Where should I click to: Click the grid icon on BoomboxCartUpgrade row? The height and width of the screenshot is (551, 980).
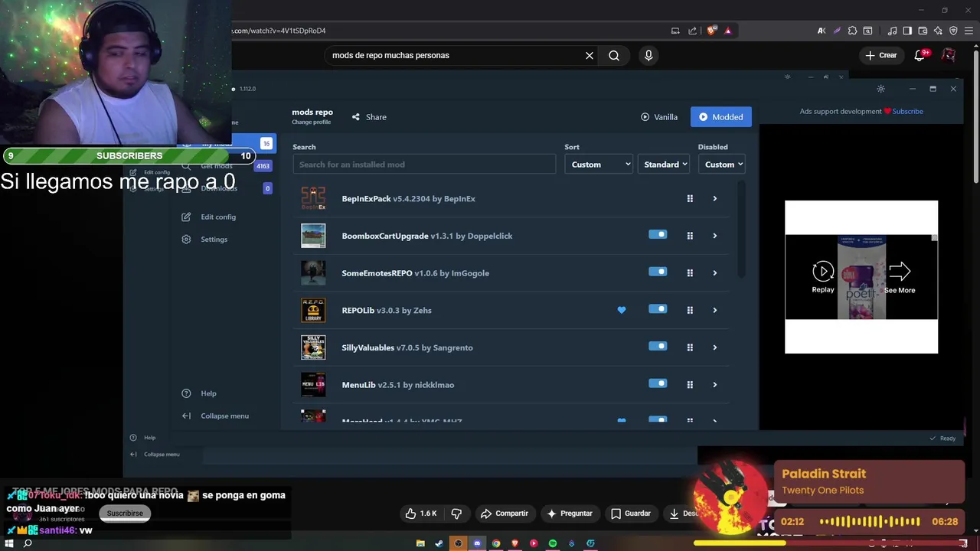[690, 236]
